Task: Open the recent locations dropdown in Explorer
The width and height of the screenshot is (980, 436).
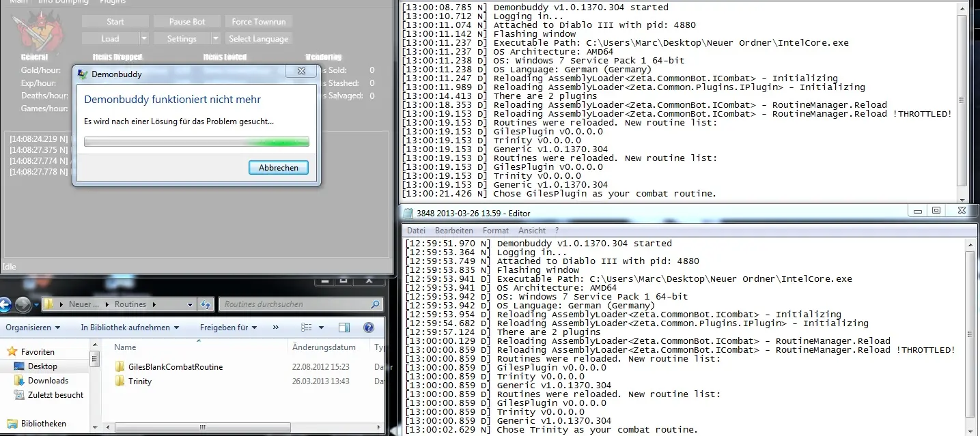Action: tap(36, 305)
